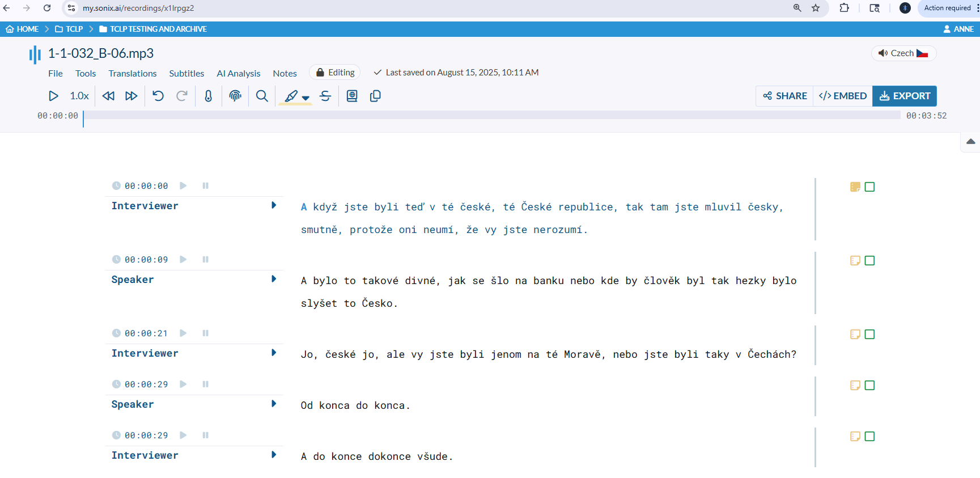Apply strikethrough to selected text
980x478 pixels.
tap(325, 96)
